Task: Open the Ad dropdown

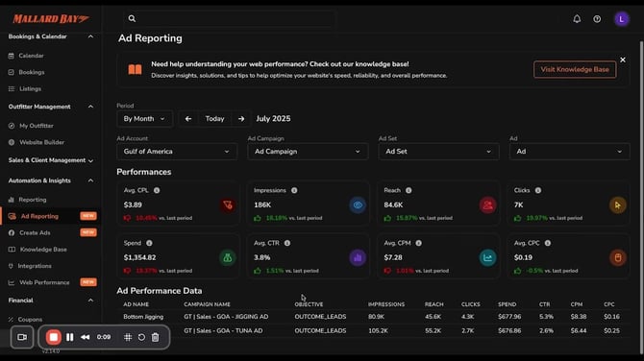Action: point(569,152)
